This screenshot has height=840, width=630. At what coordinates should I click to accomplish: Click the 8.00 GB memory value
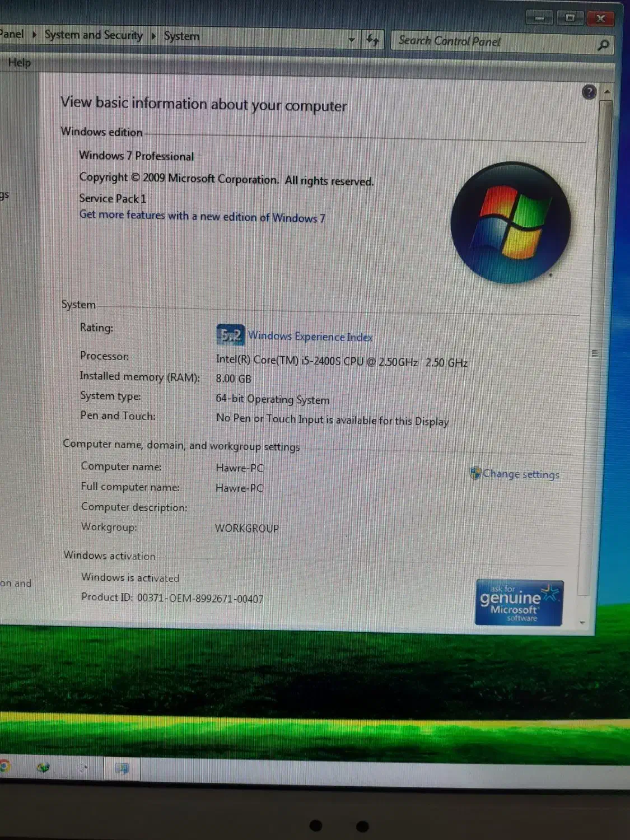pyautogui.click(x=234, y=379)
